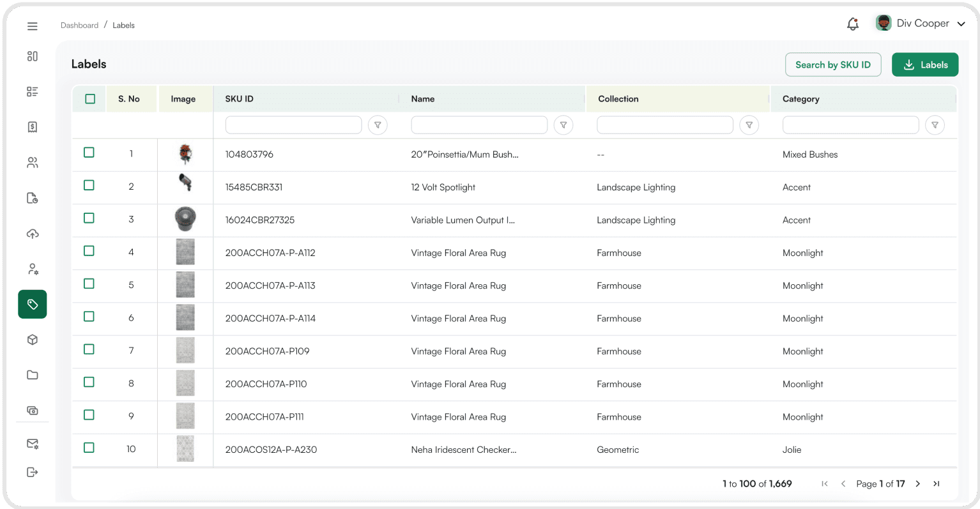The image size is (980, 509).
Task: Select checkbox for SKU 200ACOS12A-P-A230
Action: [x=89, y=448]
